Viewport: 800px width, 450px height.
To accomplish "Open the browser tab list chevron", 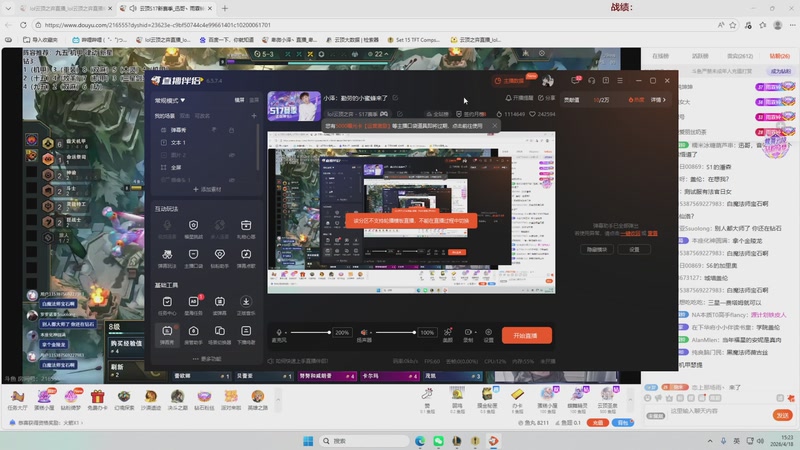I will click(8, 8).
